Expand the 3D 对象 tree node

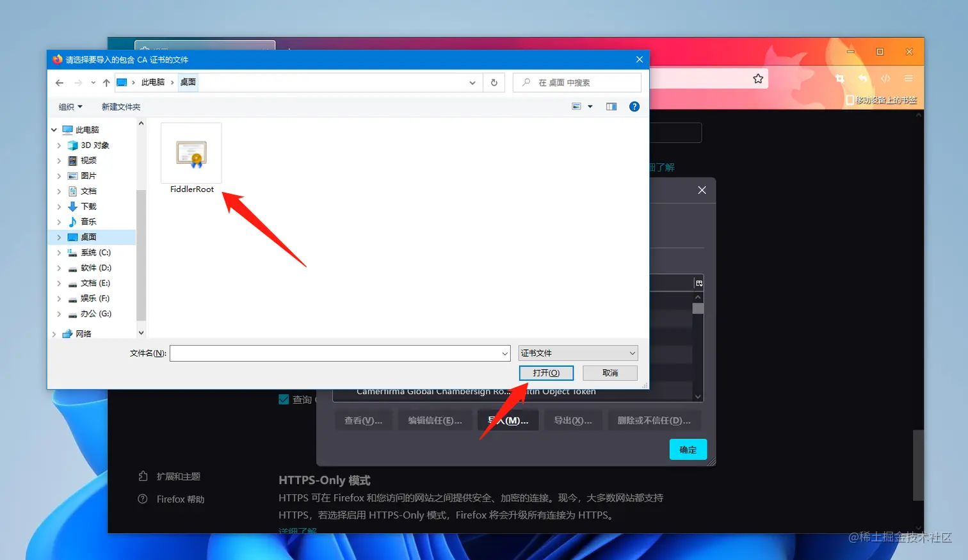(59, 145)
